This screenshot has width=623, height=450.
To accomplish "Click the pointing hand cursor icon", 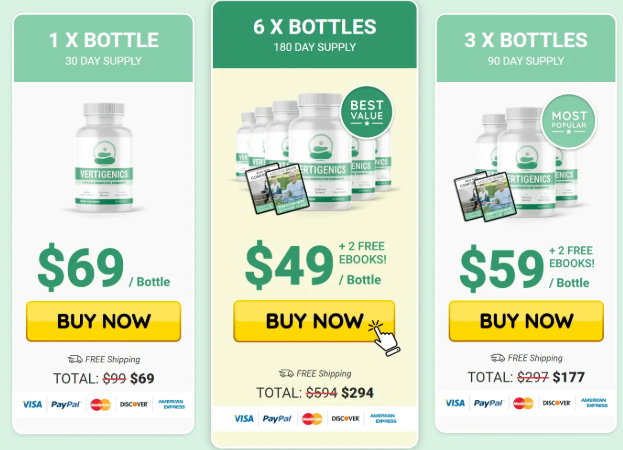I will click(384, 338).
